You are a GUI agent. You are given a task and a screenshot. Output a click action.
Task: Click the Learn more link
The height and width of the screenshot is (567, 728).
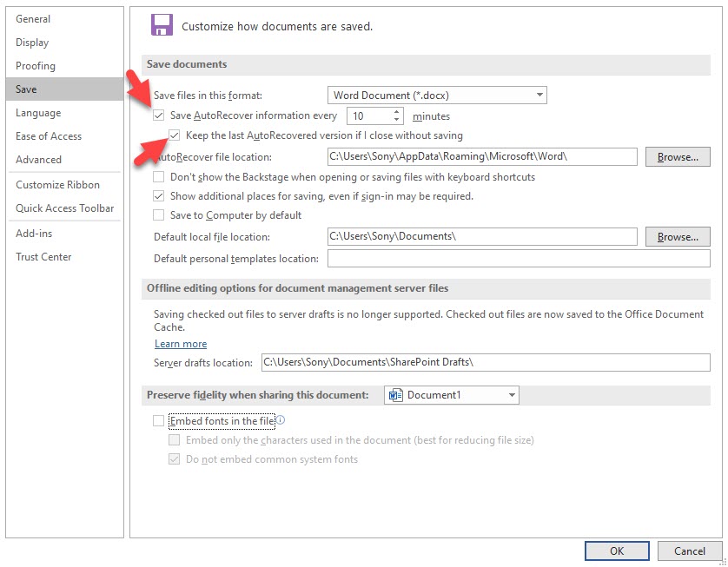coord(180,343)
